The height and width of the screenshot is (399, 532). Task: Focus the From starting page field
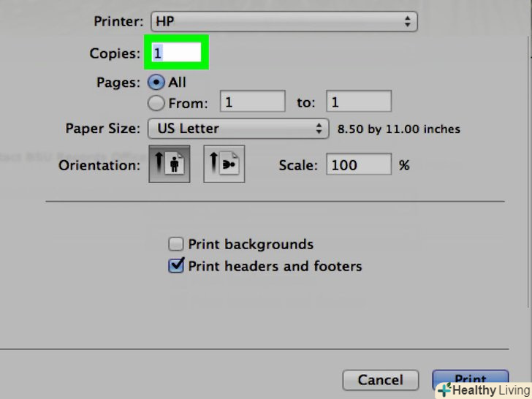point(252,102)
